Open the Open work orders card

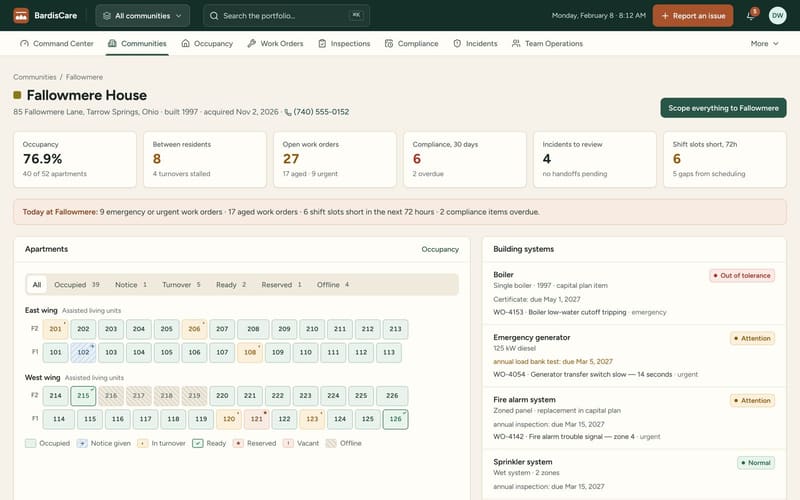click(335, 159)
